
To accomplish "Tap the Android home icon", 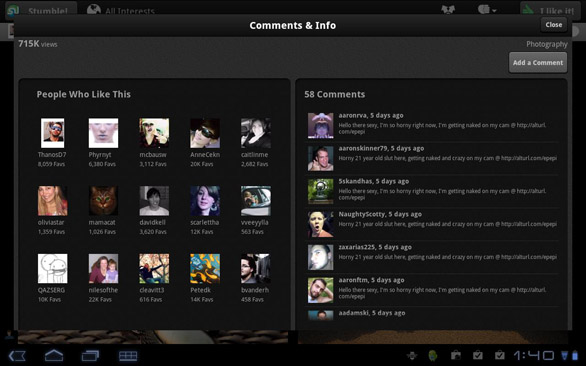I will 54,355.
